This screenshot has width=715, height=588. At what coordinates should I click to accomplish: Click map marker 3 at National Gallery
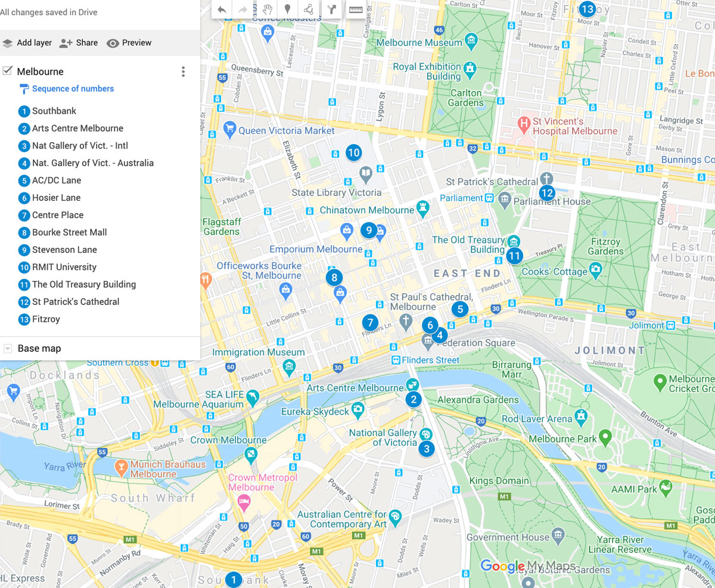click(x=427, y=449)
